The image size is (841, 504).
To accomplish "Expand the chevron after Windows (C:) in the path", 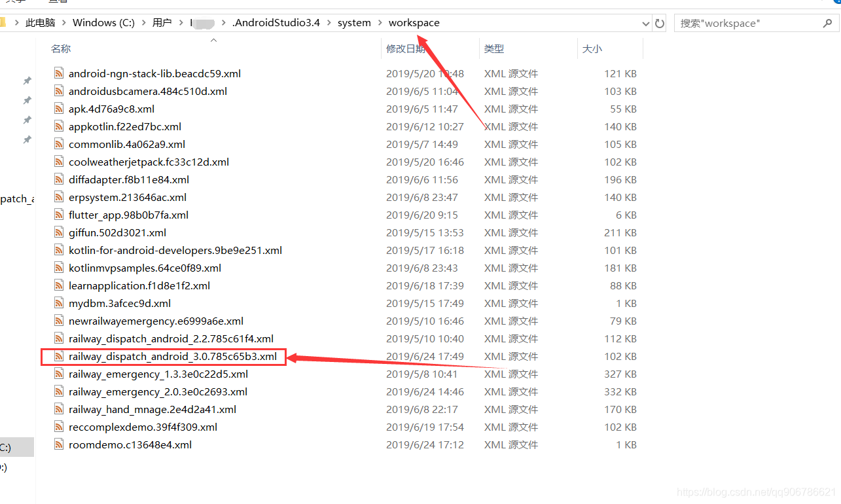I will click(143, 23).
